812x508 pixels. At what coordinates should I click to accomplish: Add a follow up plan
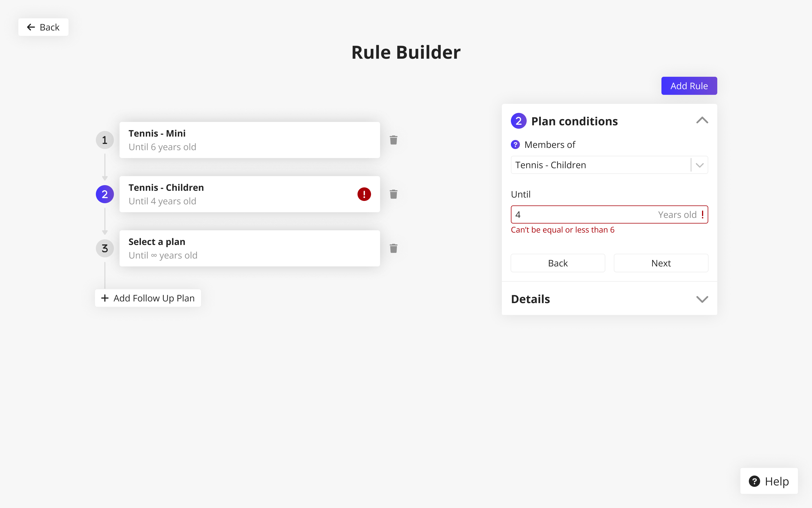(148, 298)
